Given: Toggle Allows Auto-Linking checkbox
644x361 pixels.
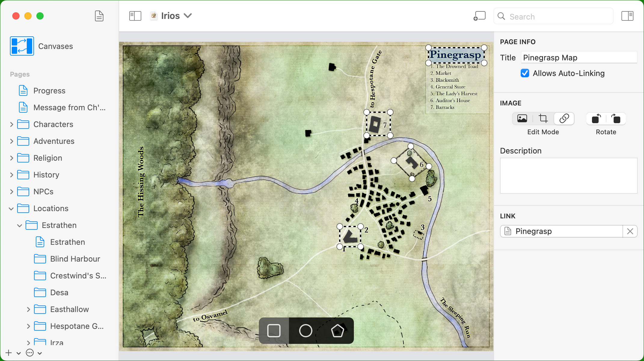Looking at the screenshot, I should pos(525,73).
